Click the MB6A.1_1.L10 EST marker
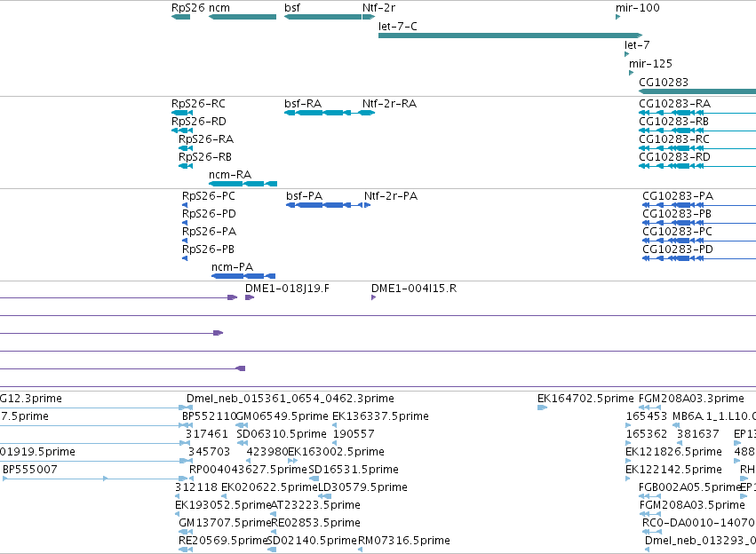This screenshot has height=554, width=756. tap(676, 425)
